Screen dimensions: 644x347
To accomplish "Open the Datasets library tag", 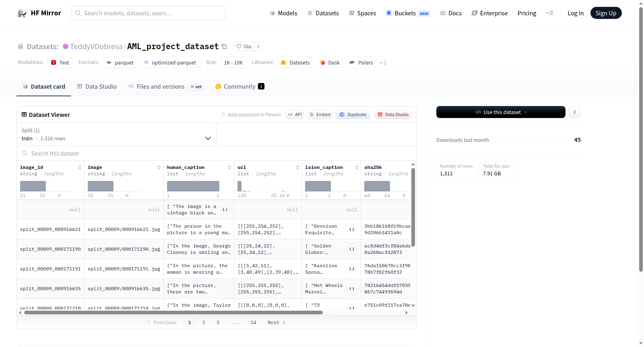I will [295, 62].
